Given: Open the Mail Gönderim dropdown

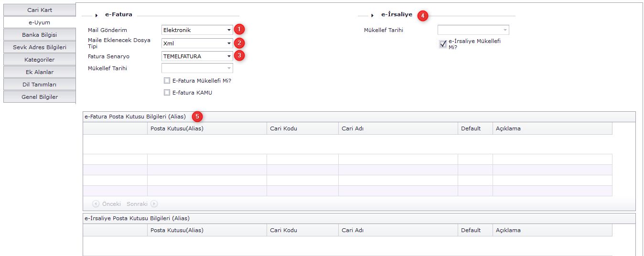Looking at the screenshot, I should [229, 30].
